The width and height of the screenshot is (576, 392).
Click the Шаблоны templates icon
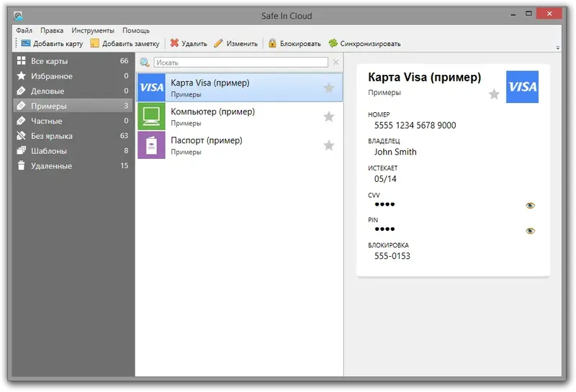coord(22,151)
